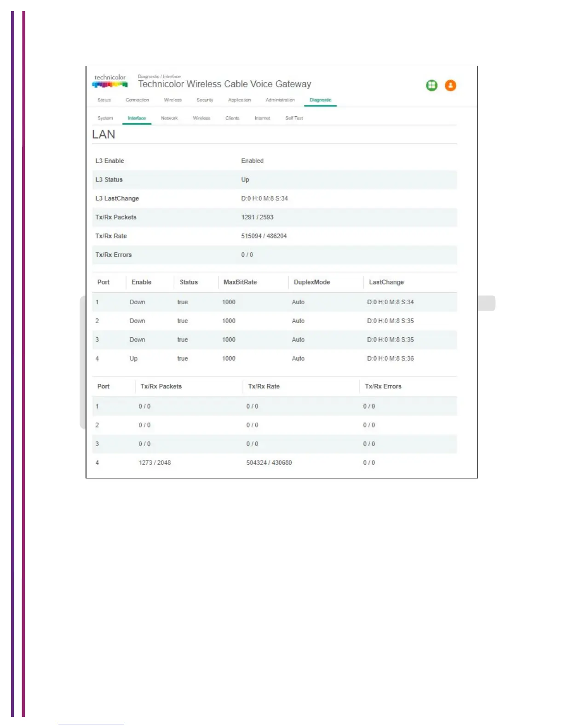This screenshot has height=728, width=563.
Task: Click LastChange D:0 H:0 M:8 S:36
Action: tap(391, 358)
